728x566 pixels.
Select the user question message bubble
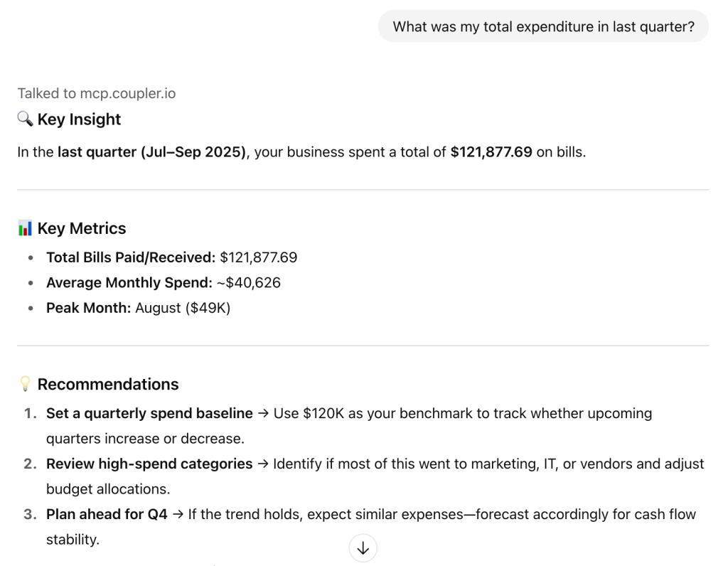(543, 26)
